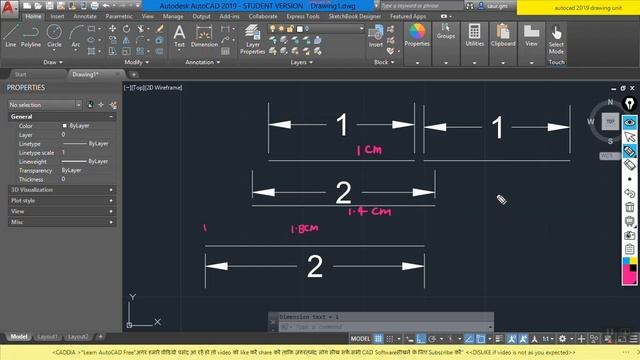Click the layer color swatch in Layers panel
The height and width of the screenshot is (360, 640).
click(x=300, y=29)
